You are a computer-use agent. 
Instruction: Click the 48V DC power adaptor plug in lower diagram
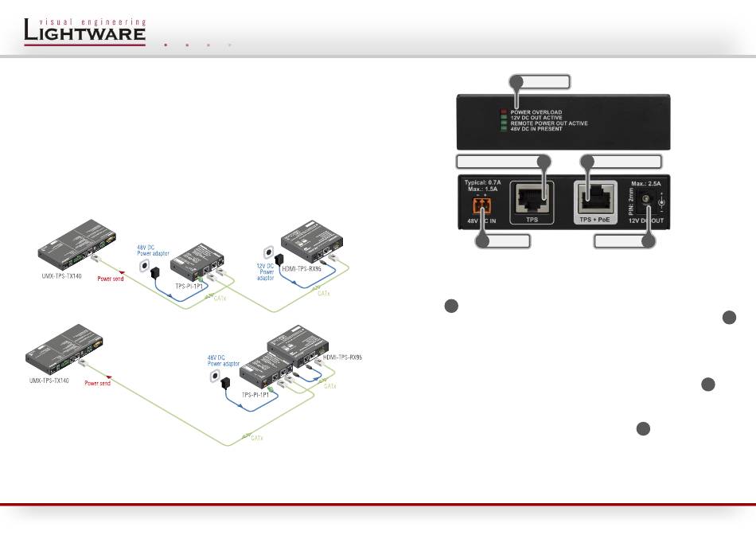(x=224, y=384)
